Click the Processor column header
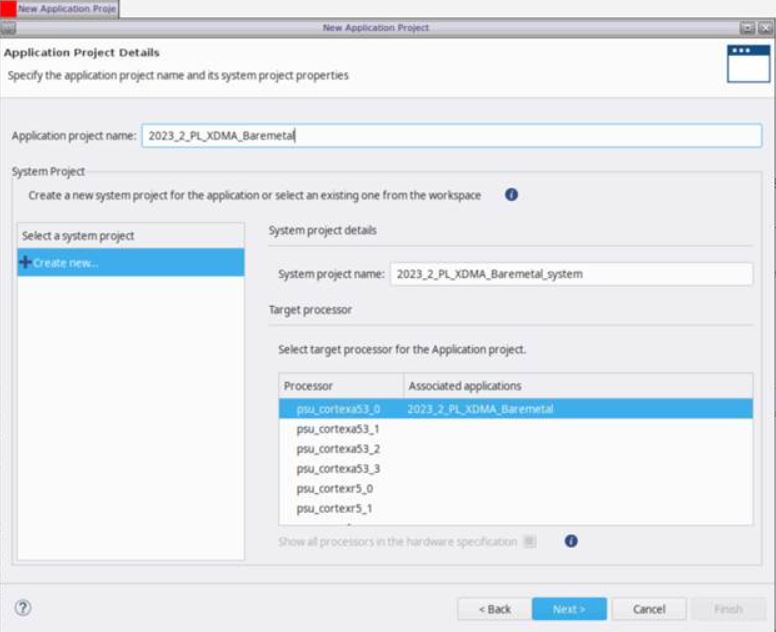The width and height of the screenshot is (776, 632). (x=341, y=386)
